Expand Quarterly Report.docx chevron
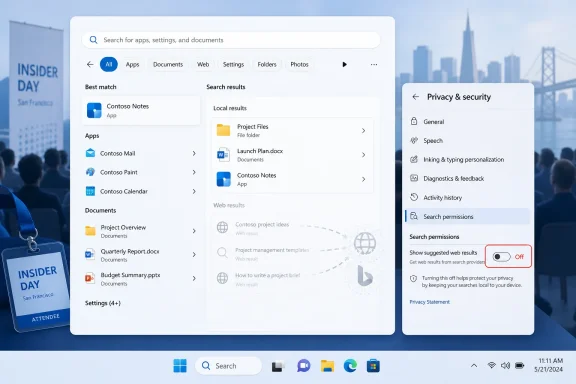Viewport: 576px width, 384px height. click(194, 254)
